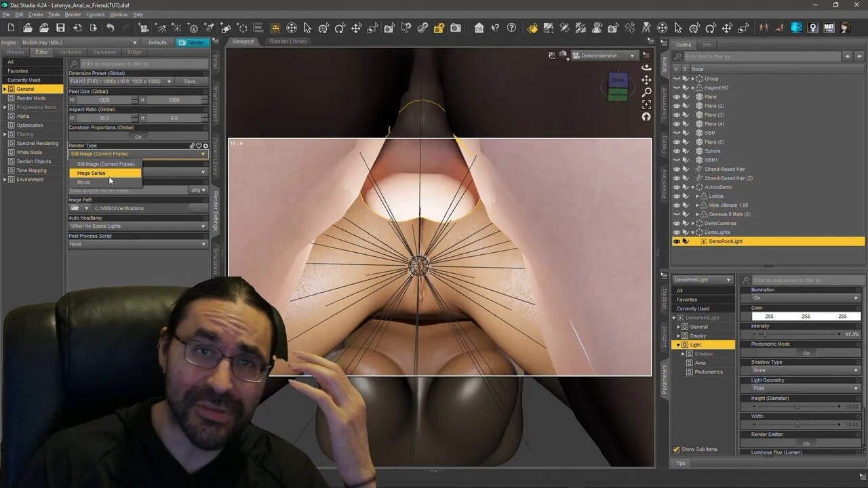The image size is (868, 488).
Task: Click the blue figure-eight toolbar icon
Action: point(797,28)
